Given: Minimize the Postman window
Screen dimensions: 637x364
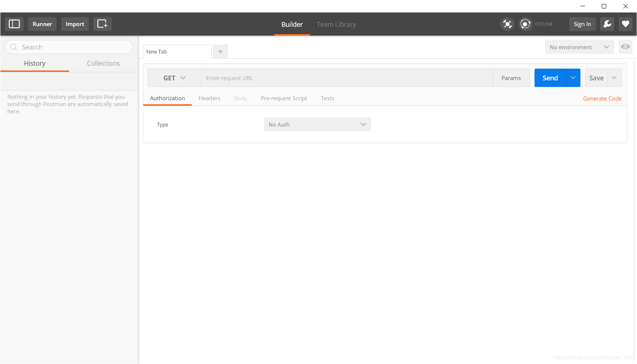Looking at the screenshot, I should coord(583,6).
